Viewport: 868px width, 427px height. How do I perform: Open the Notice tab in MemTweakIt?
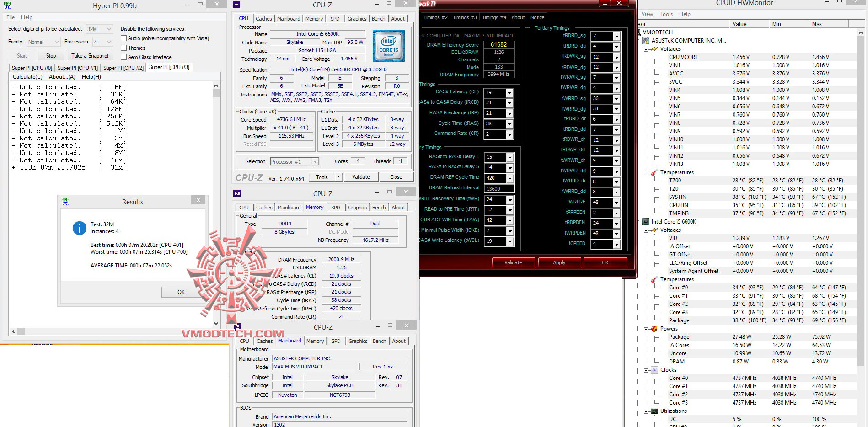tap(537, 17)
